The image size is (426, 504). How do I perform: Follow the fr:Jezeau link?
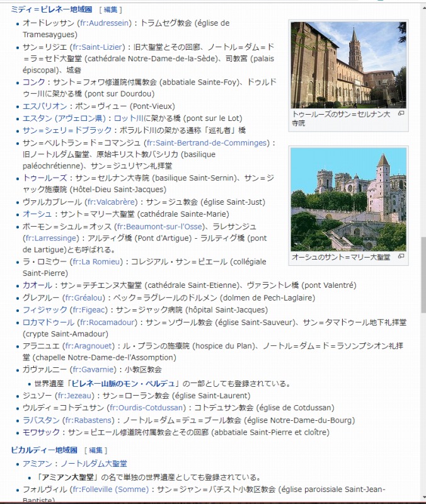pos(74,396)
